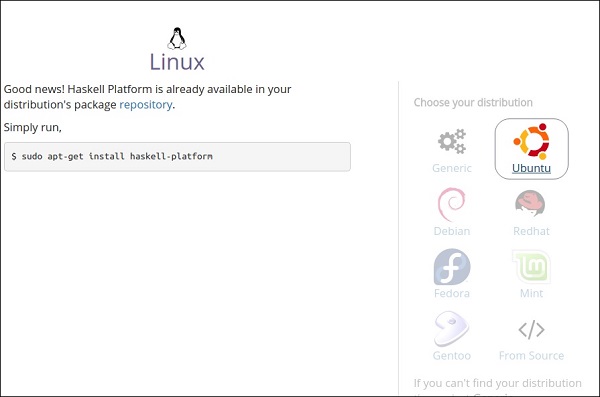
Task: Click the Fedora text label
Action: (x=452, y=293)
